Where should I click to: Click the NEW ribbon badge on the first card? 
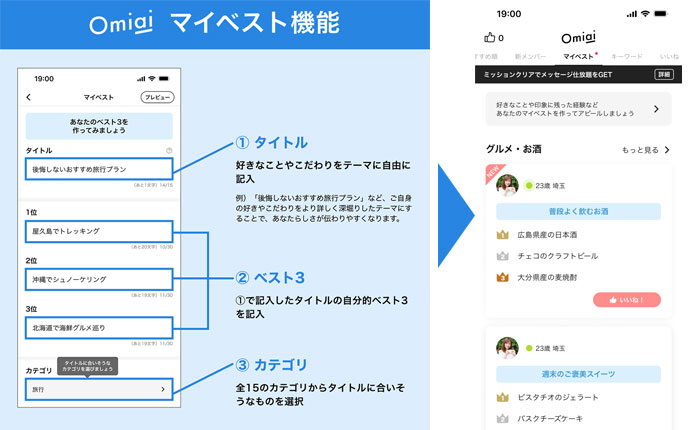493,172
